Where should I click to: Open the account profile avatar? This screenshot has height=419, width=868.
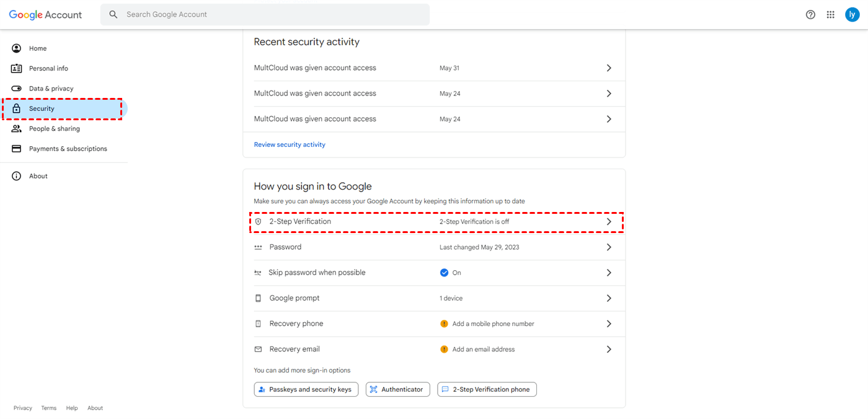coord(852,15)
